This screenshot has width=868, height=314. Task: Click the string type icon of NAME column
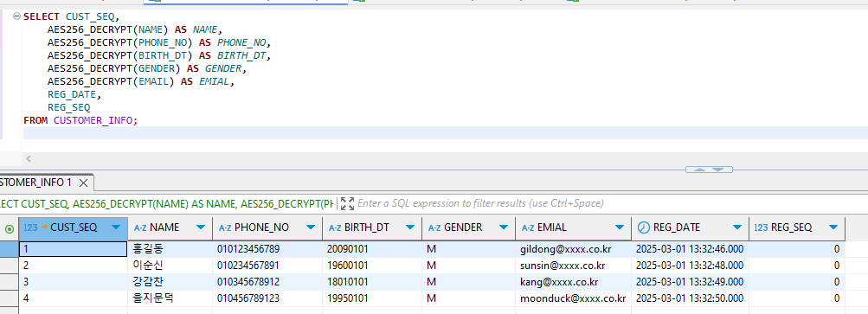[140, 227]
